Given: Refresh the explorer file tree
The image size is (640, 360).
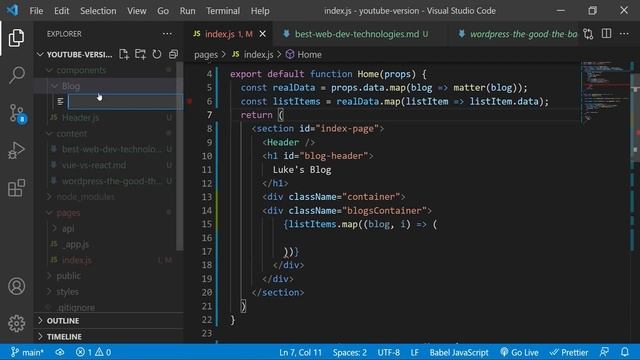Looking at the screenshot, I should click(x=157, y=54).
